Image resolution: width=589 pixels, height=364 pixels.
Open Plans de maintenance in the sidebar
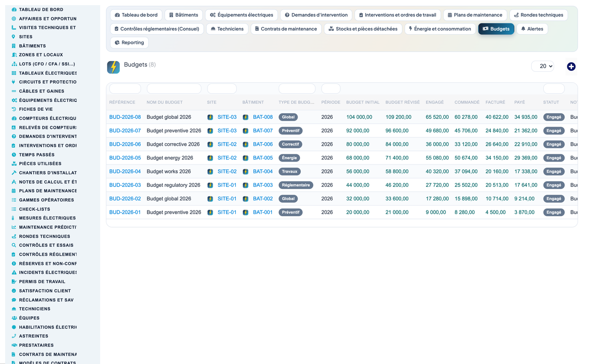[x=48, y=191]
